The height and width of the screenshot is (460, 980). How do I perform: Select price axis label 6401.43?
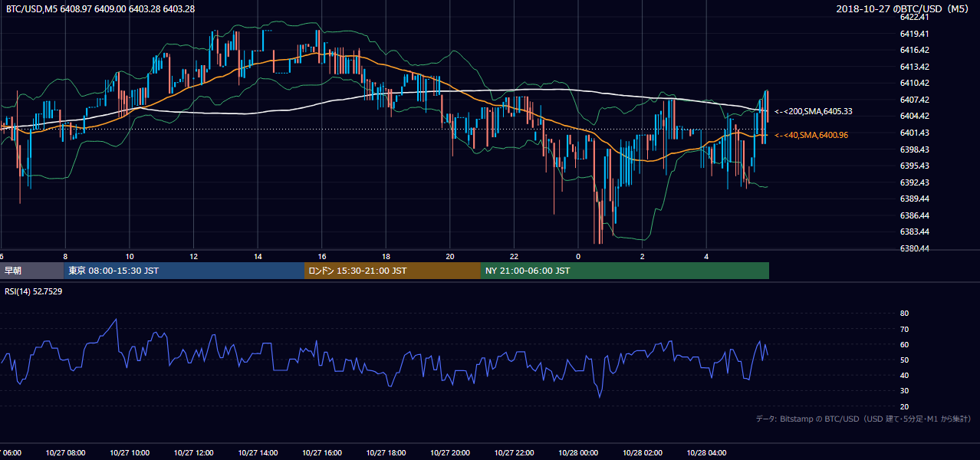coord(915,133)
